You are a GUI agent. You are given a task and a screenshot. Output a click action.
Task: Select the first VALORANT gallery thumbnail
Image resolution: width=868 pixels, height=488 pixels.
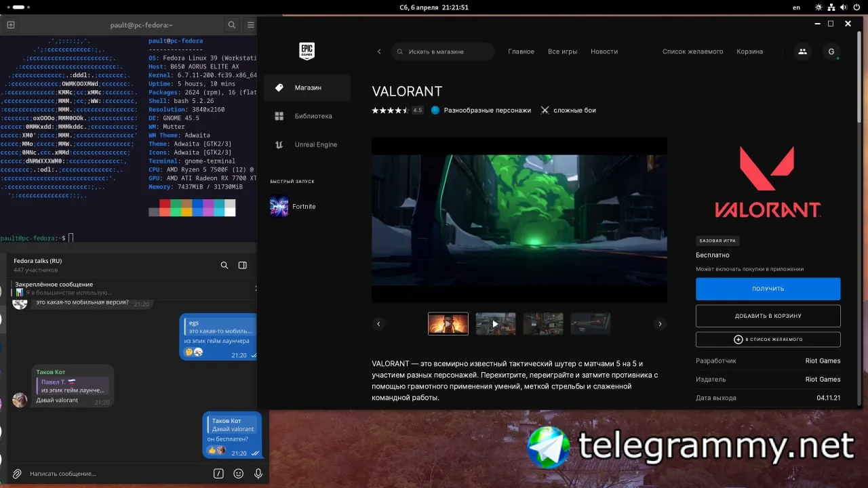coord(448,324)
